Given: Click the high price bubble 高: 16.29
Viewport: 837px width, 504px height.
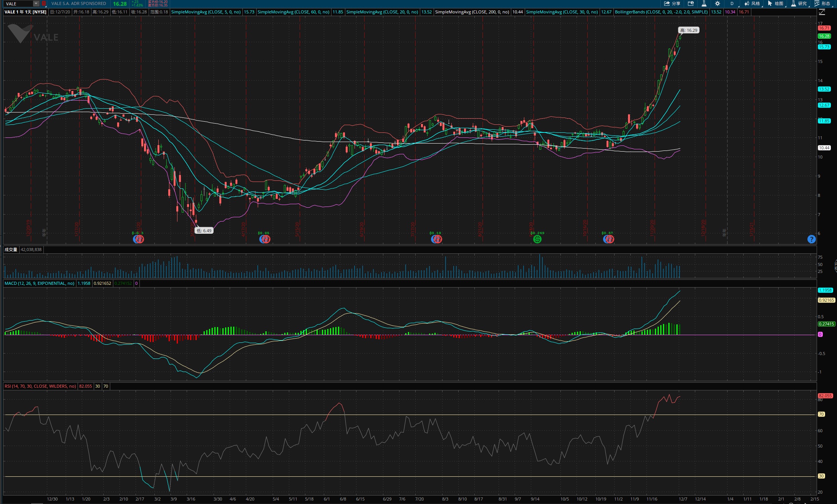Looking at the screenshot, I should point(689,30).
